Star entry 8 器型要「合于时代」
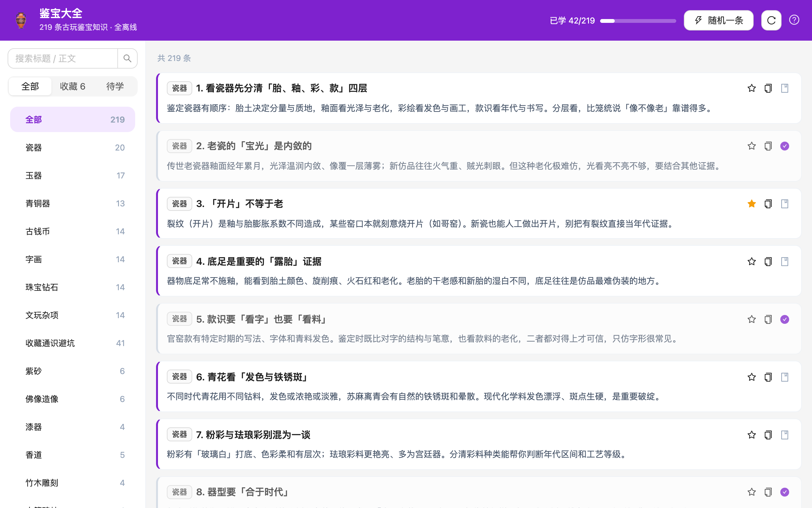Image resolution: width=812 pixels, height=508 pixels. point(752,492)
